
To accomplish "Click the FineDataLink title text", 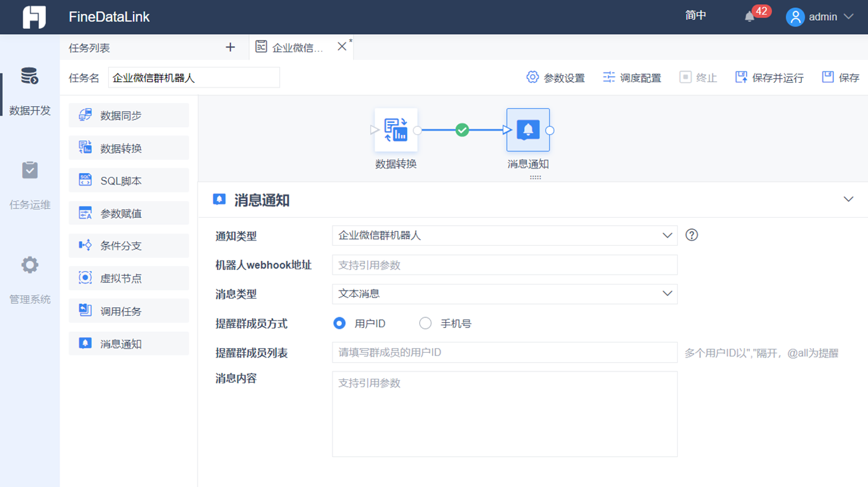I will [109, 17].
